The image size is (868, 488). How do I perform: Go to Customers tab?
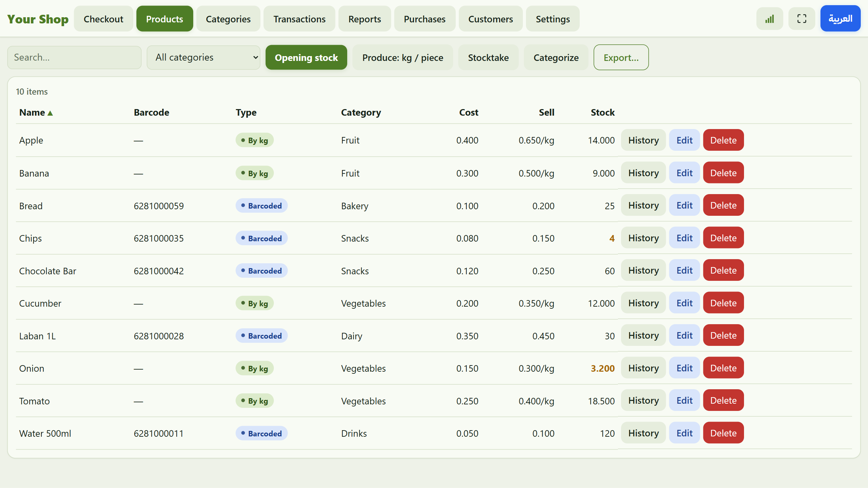[490, 19]
